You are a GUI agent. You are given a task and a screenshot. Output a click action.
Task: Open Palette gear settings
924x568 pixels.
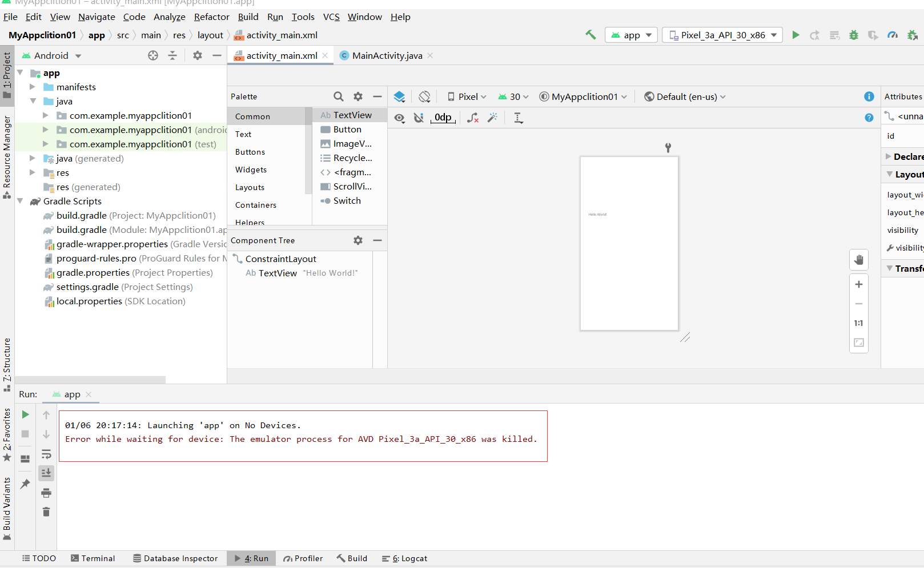click(x=358, y=96)
